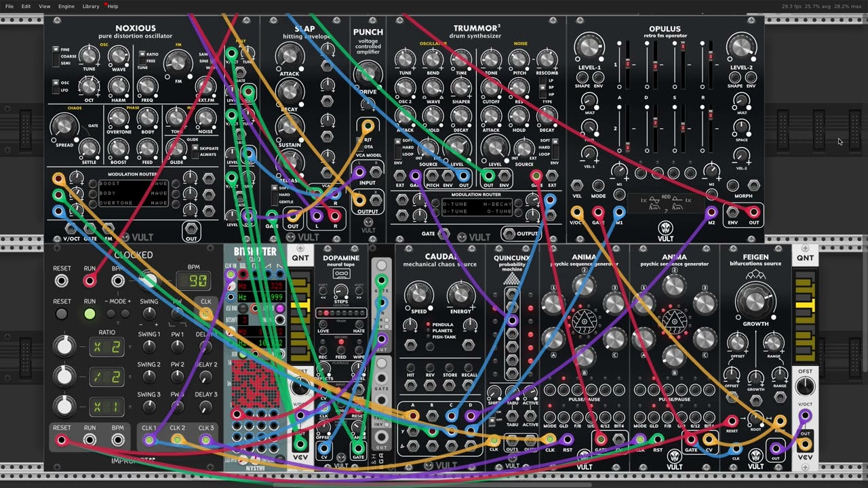Click Trummor oscillator PITCH jack
868x488 pixels.
click(431, 176)
